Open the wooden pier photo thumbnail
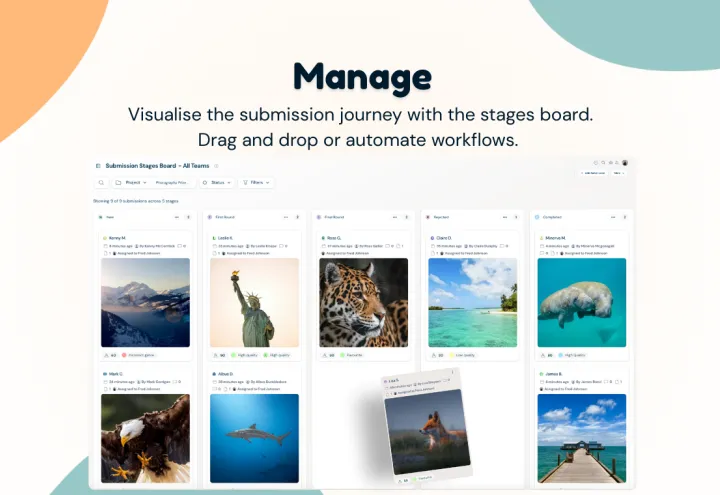Image resolution: width=720 pixels, height=495 pixels. (x=582, y=439)
